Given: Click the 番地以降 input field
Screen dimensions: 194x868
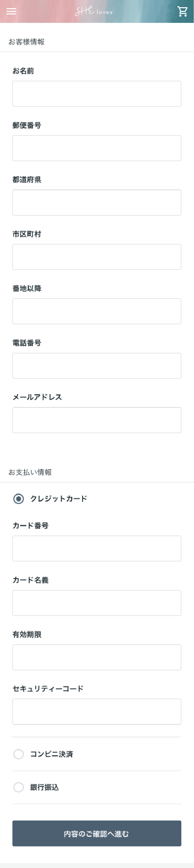Looking at the screenshot, I should coord(97,311).
